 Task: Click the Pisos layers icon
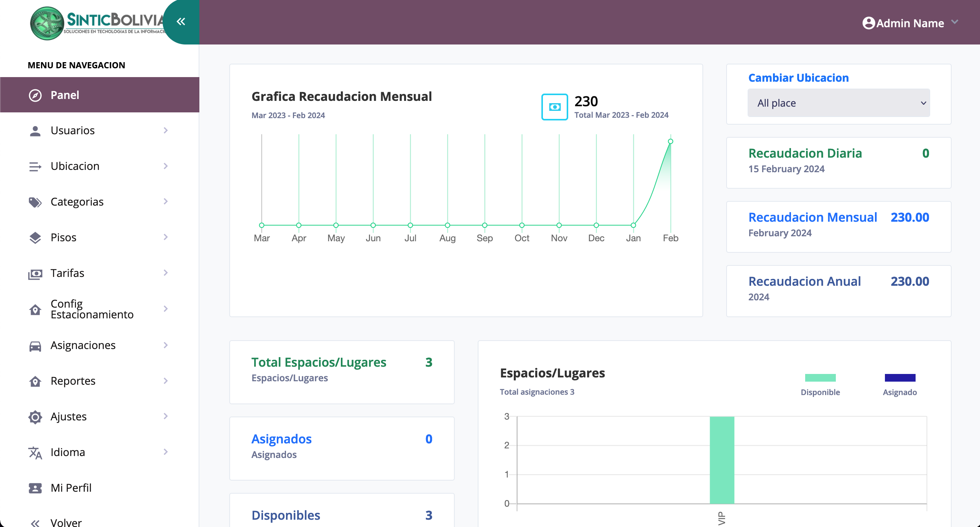(35, 238)
